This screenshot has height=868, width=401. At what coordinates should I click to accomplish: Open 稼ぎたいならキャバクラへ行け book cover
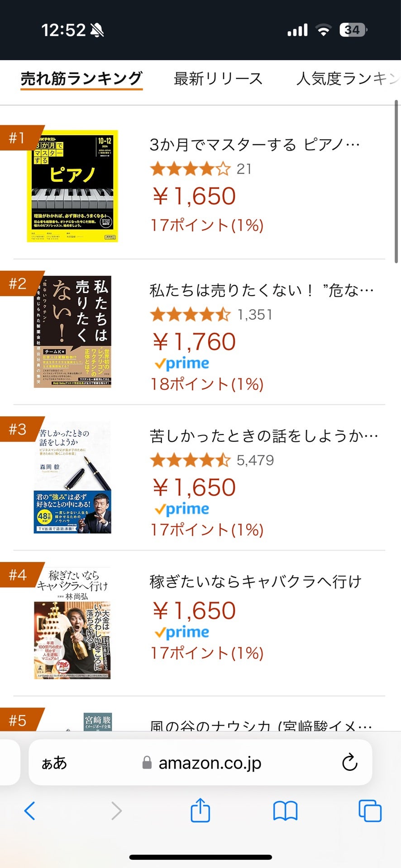coord(72,623)
